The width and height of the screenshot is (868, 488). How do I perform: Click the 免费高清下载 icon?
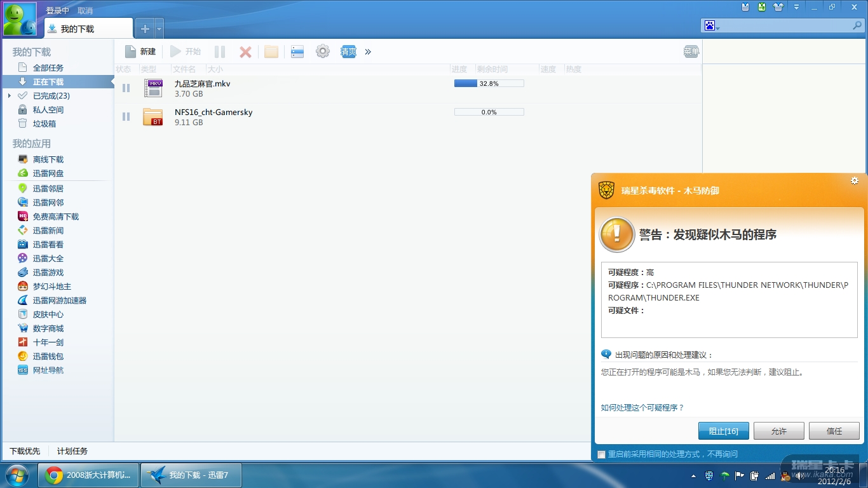pos(23,217)
